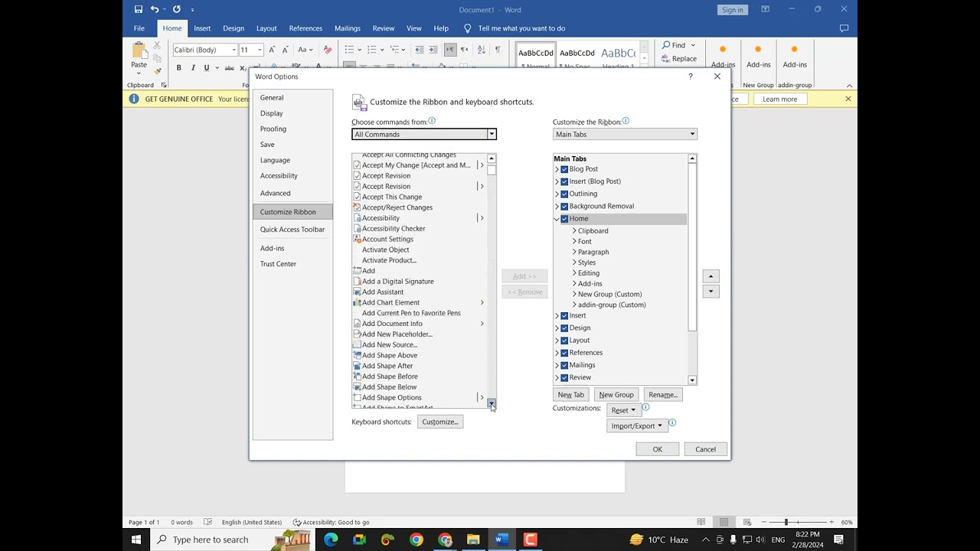Image resolution: width=980 pixels, height=551 pixels.
Task: Click Move Down arrow beside ribbon list
Action: (x=710, y=292)
